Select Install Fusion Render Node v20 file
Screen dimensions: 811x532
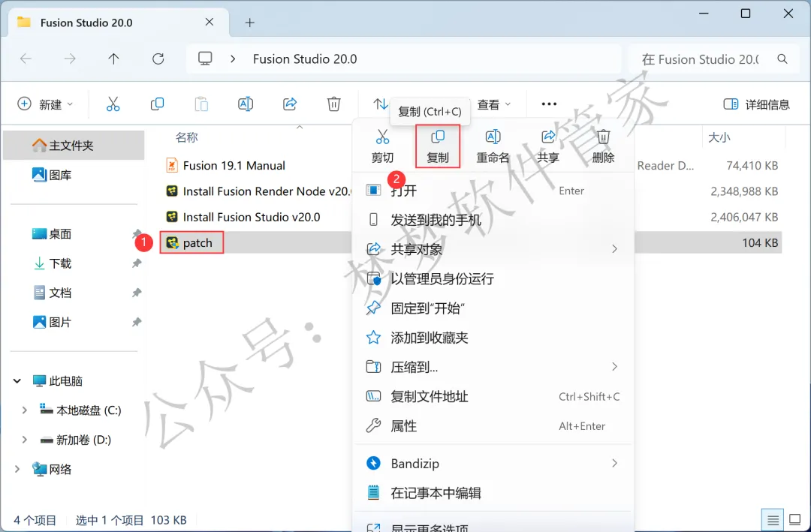258,191
